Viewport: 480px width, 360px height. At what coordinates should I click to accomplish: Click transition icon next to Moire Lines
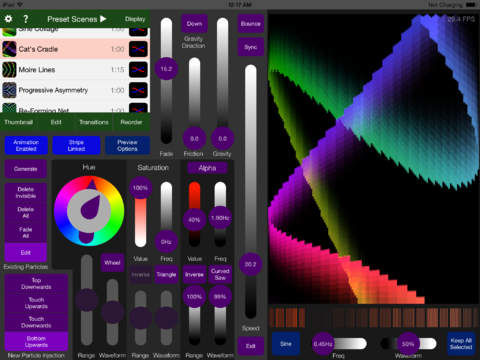pyautogui.click(x=138, y=70)
